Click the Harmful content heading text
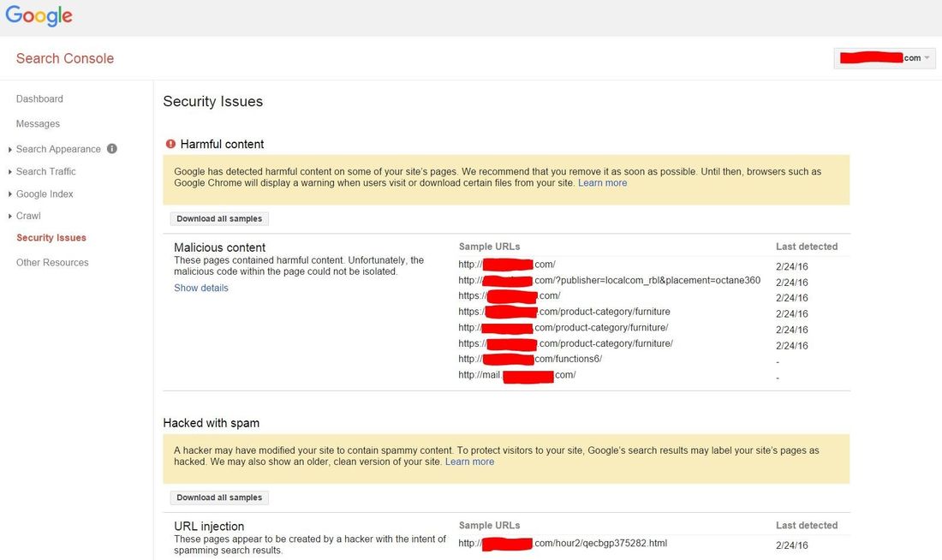The image size is (942, 560). point(222,144)
